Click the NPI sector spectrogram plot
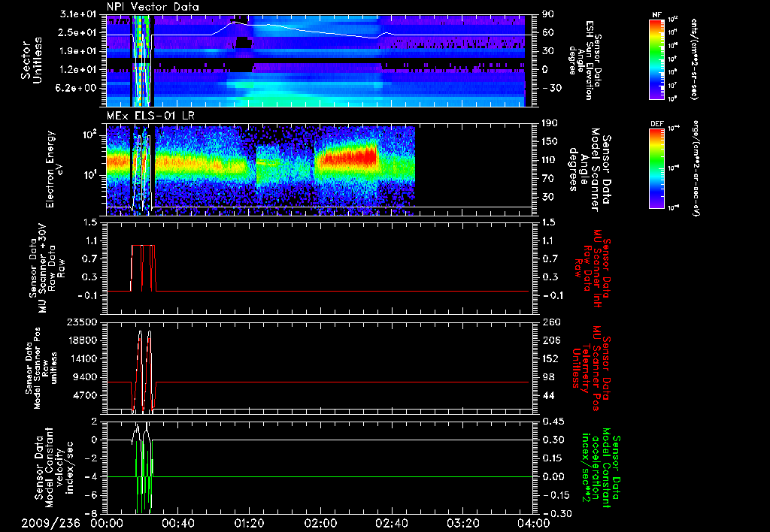770x532 pixels. (x=320, y=60)
